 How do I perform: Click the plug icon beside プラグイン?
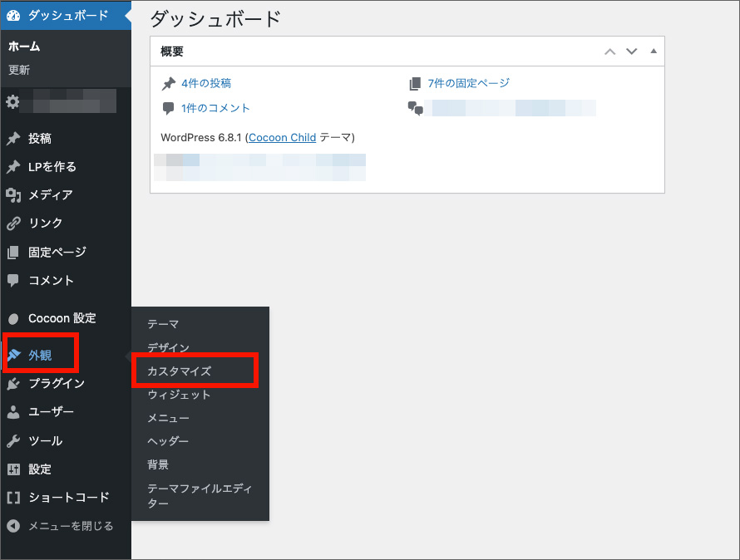tap(13, 384)
